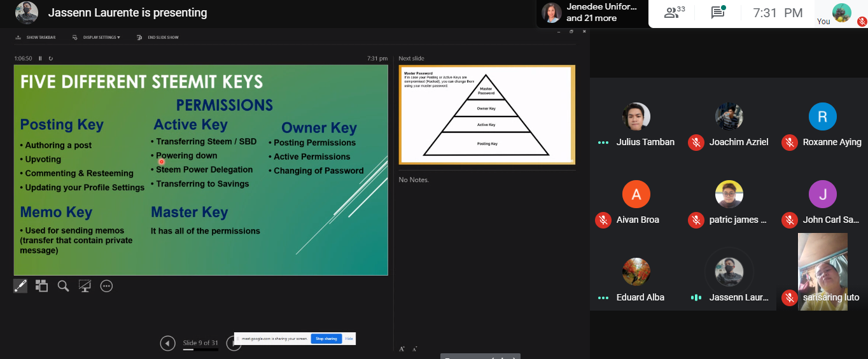
Task: Select patric james profile avatar
Action: click(x=729, y=194)
